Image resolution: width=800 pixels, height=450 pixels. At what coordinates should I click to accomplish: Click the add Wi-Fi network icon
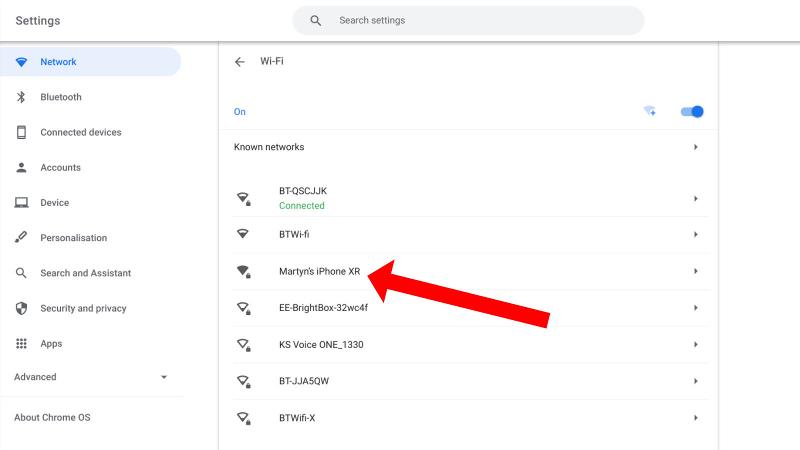pyautogui.click(x=649, y=111)
